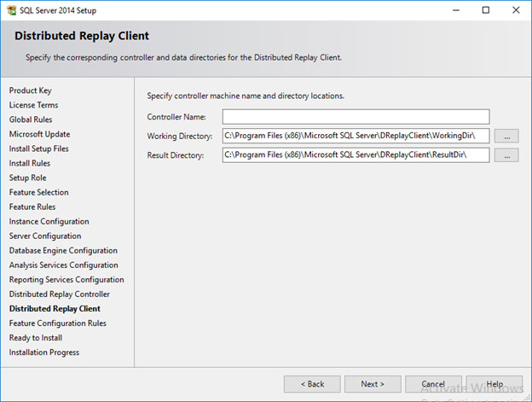Screen dimensions: 532x402
Task: Select the Feature Rules step
Action: coord(32,207)
